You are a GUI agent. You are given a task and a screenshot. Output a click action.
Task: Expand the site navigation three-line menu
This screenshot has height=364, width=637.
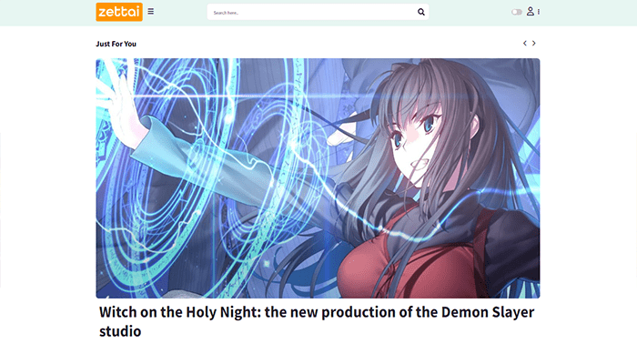[151, 11]
